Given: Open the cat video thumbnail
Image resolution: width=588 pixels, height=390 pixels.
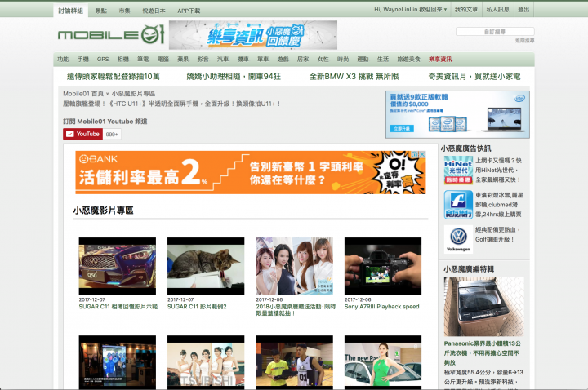Looking at the screenshot, I should pos(206,266).
